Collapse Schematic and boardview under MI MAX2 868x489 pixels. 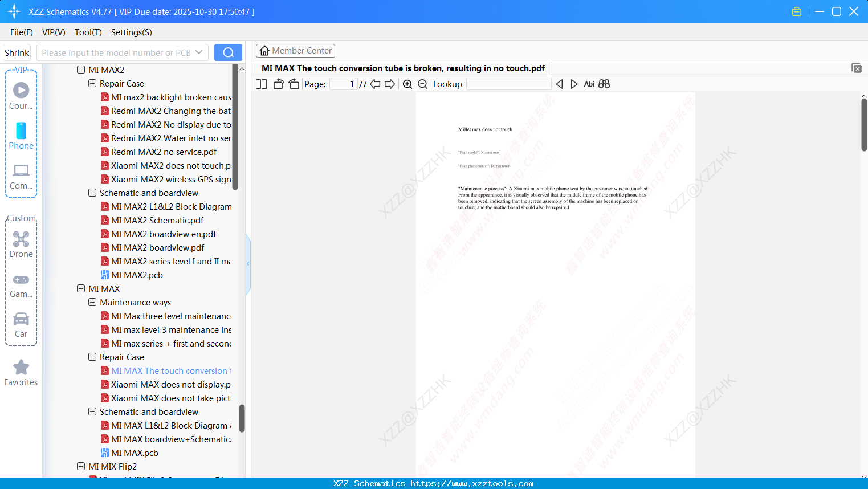(92, 193)
